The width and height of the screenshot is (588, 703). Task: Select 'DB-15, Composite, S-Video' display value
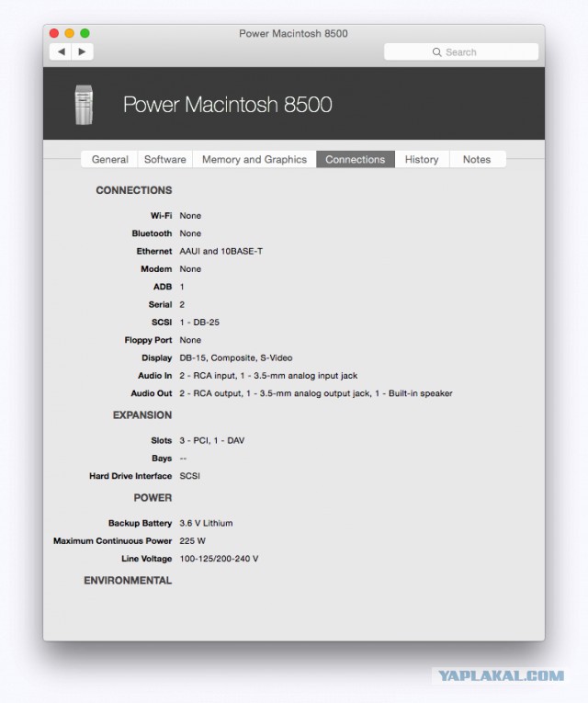tap(236, 357)
